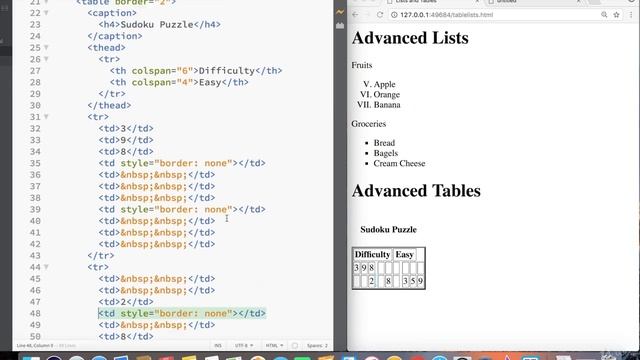Screen dimensions: 640x360
Task: Open the HTML language mode dropdown
Action: (274, 346)
